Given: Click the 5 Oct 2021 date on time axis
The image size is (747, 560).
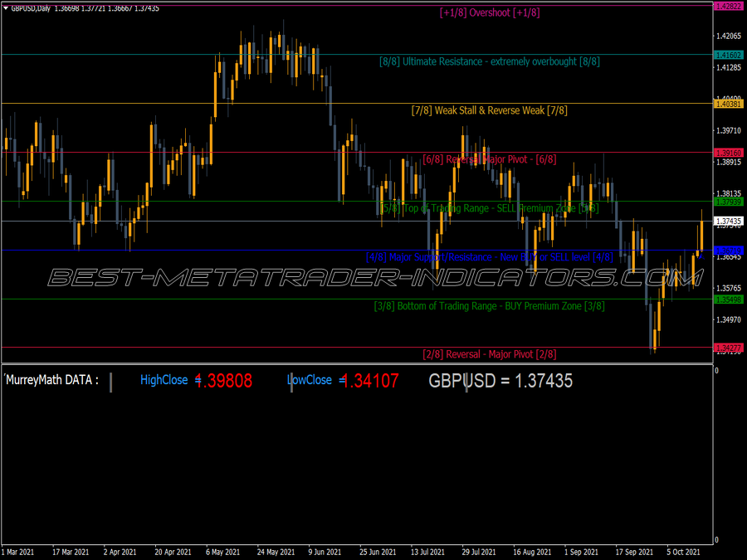Looking at the screenshot, I should [x=684, y=553].
